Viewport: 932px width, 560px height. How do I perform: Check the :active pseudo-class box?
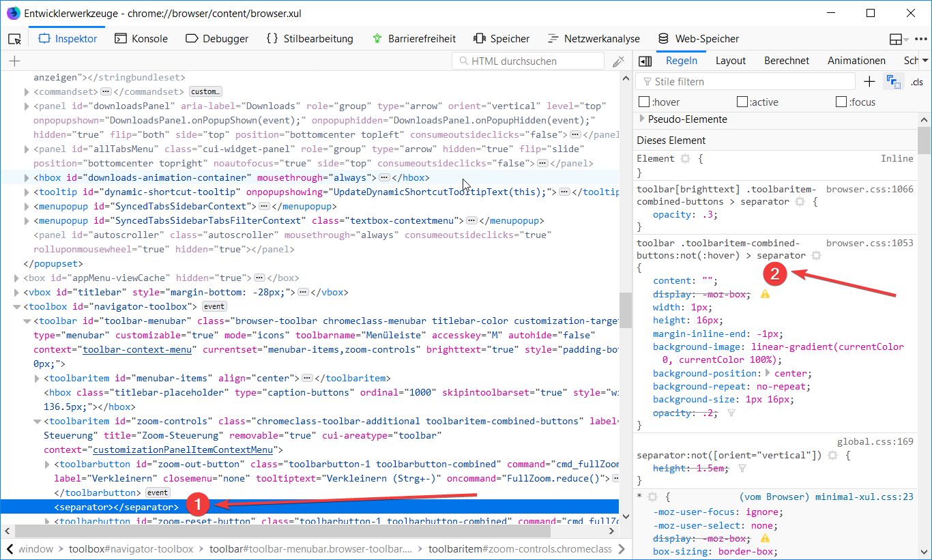pyautogui.click(x=742, y=102)
